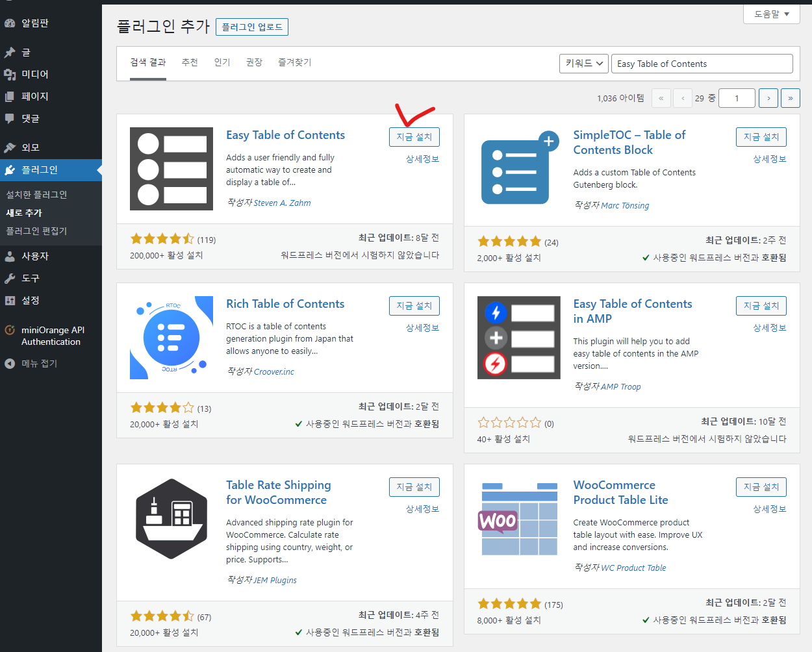Install WooCommerce Product Table Lite now
The image size is (812, 652).
click(761, 487)
